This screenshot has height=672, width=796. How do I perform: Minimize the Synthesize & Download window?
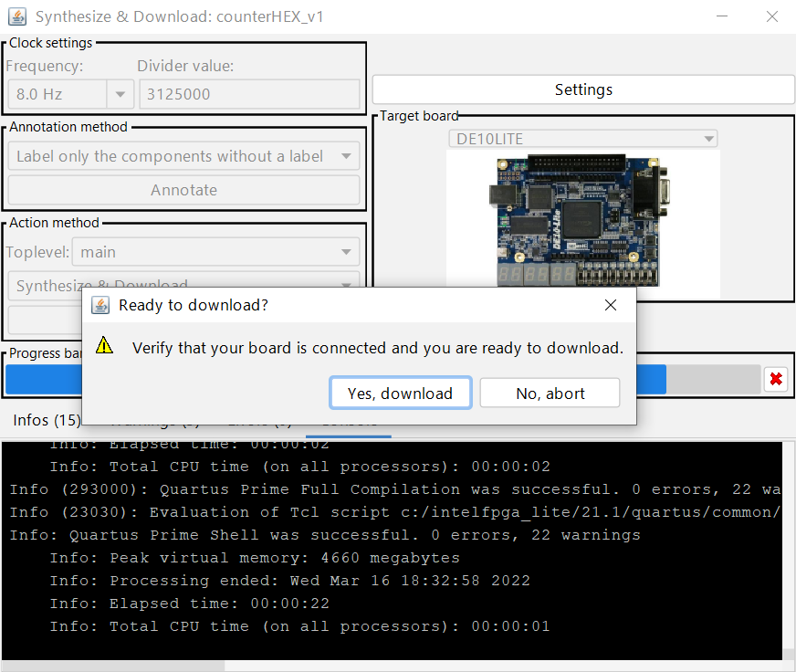722,16
